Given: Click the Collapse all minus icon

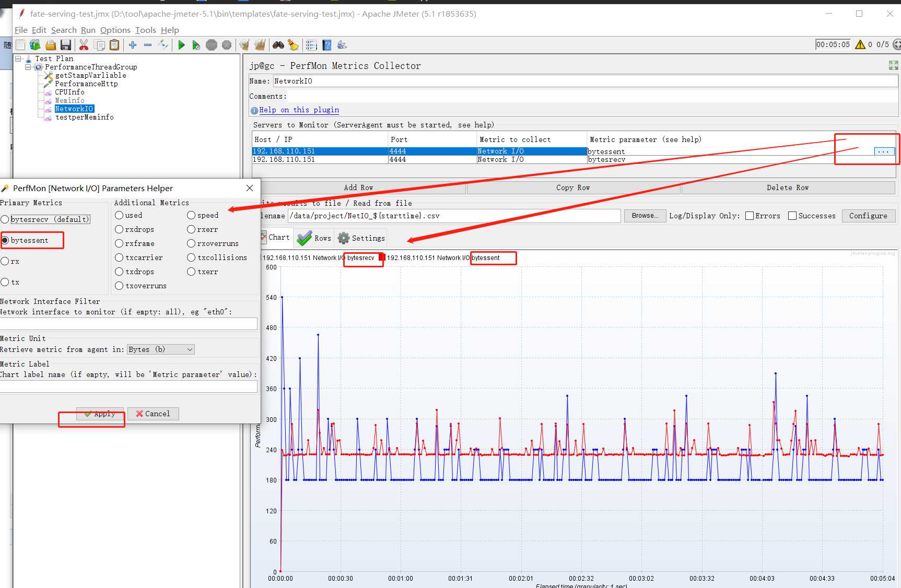Looking at the screenshot, I should pos(148,45).
